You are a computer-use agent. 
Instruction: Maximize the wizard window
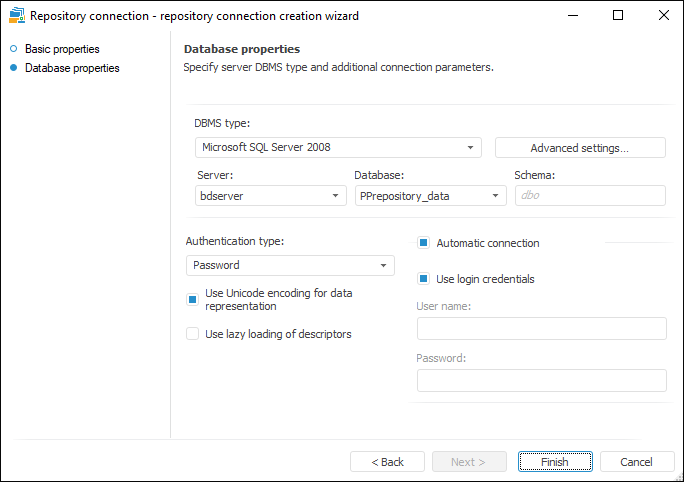pyautogui.click(x=618, y=16)
